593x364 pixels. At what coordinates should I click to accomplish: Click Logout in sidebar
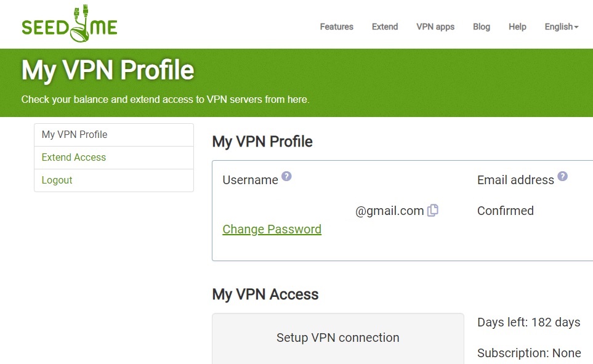pos(114,180)
